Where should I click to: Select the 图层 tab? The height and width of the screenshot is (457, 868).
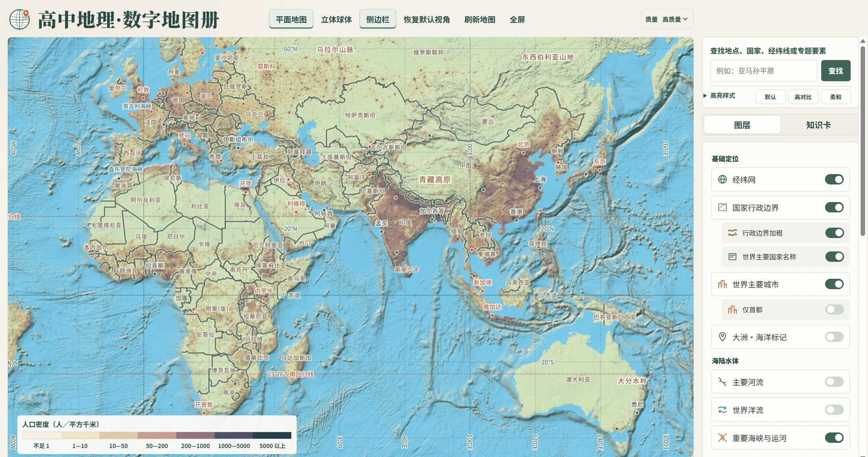coord(742,125)
